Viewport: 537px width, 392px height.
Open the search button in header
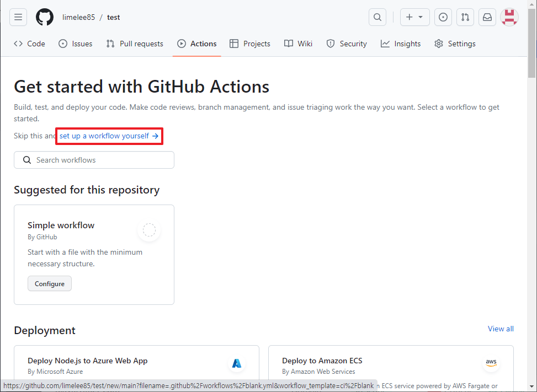[x=378, y=17]
